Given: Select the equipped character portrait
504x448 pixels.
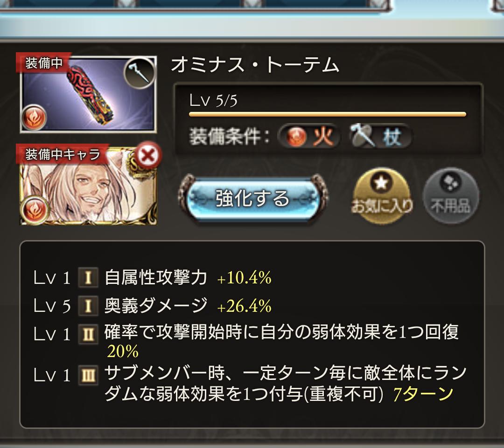Looking at the screenshot, I should click(88, 186).
